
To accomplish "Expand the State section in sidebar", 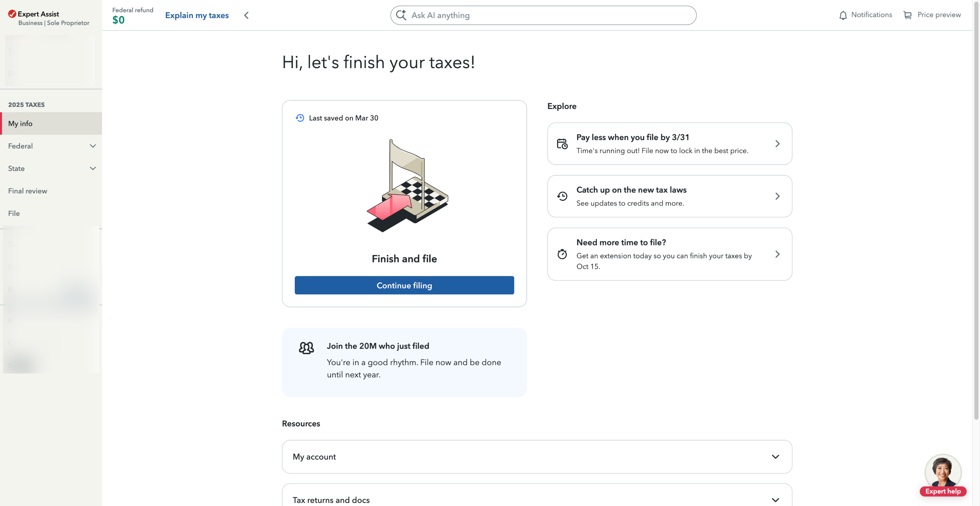I will pos(93,168).
